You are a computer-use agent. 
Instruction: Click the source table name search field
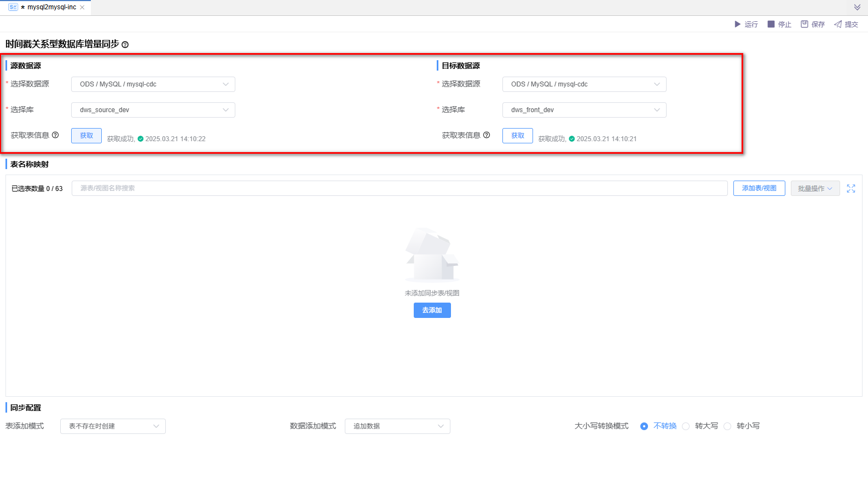coord(399,188)
